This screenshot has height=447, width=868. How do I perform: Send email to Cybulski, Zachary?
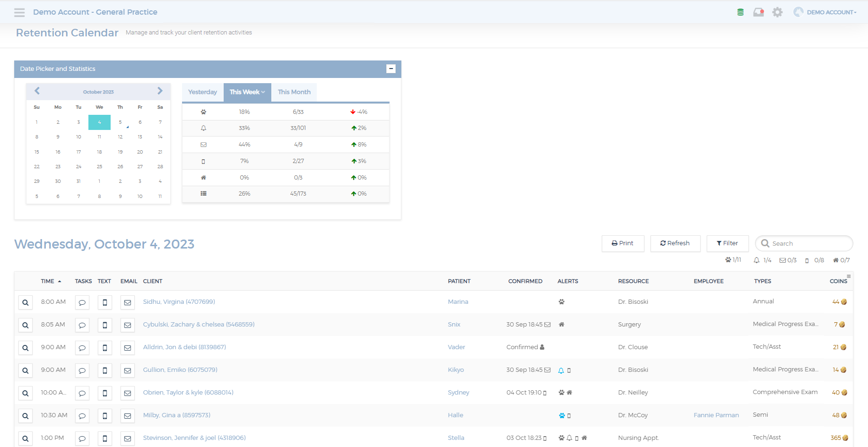(128, 325)
